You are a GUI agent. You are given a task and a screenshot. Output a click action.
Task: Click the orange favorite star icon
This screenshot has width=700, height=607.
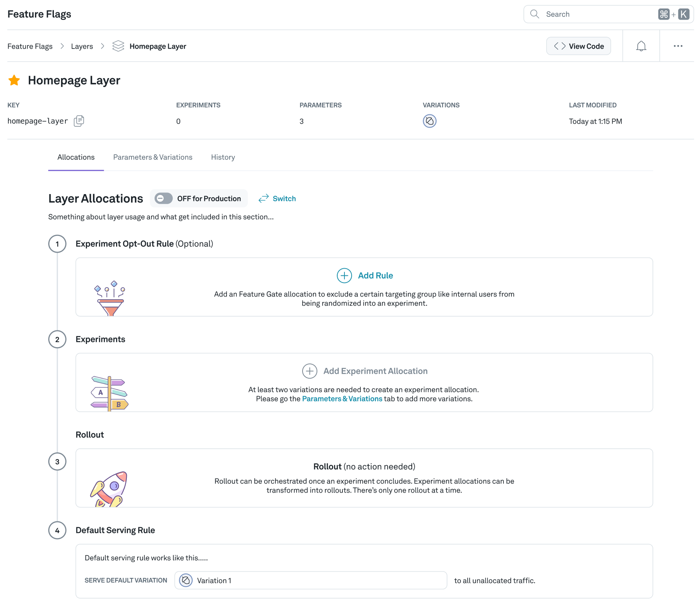tap(14, 81)
